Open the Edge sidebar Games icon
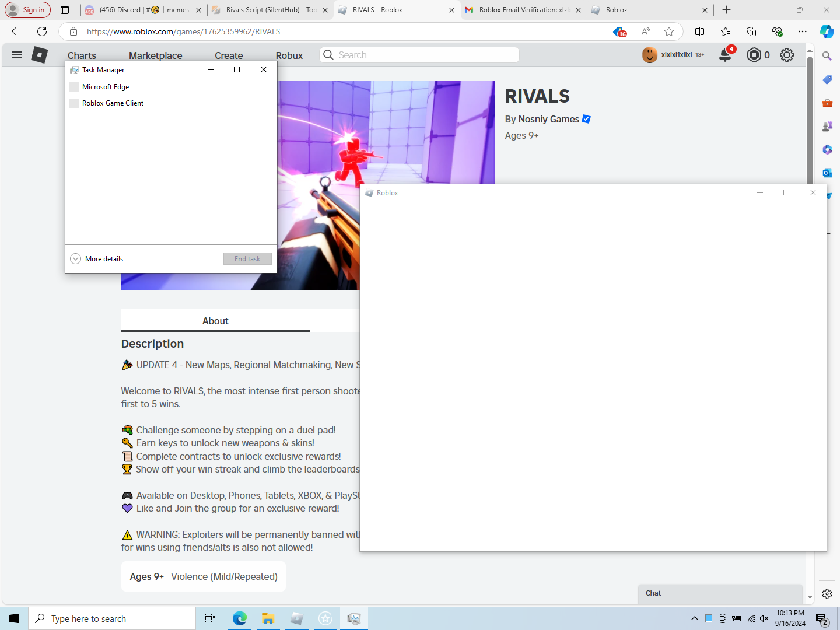 pos(827,127)
